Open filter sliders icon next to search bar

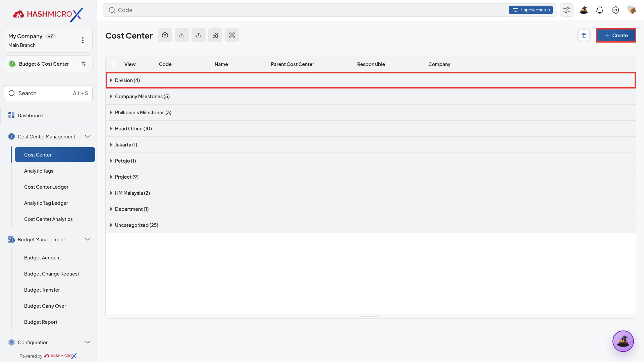coord(567,10)
